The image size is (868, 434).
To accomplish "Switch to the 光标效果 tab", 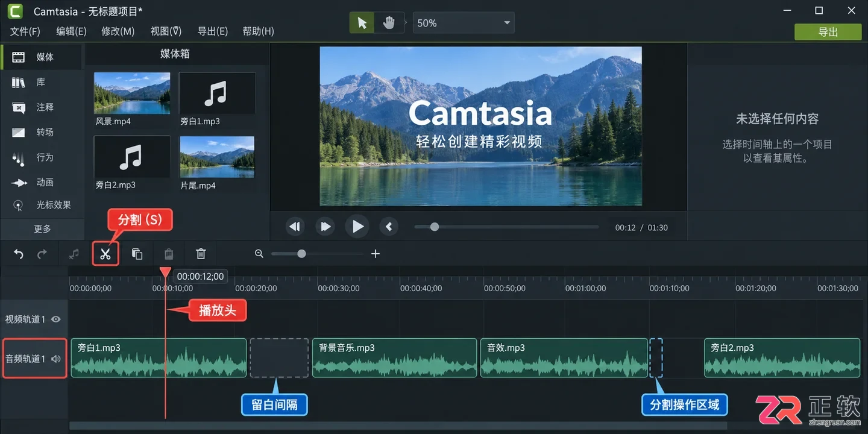I will pos(42,205).
